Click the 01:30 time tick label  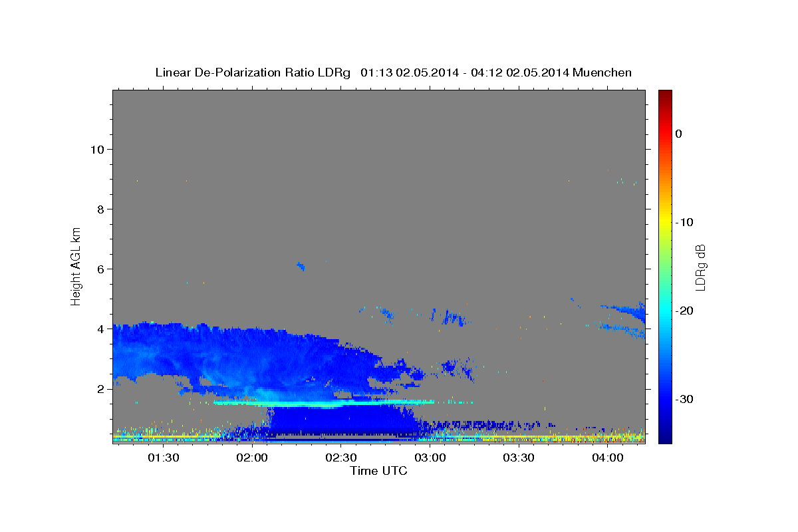pos(163,458)
